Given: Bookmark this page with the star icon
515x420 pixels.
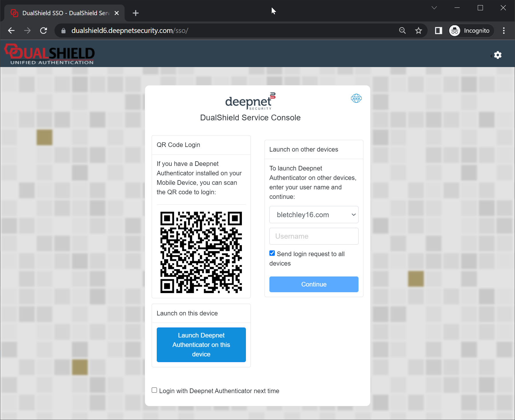Looking at the screenshot, I should point(418,31).
